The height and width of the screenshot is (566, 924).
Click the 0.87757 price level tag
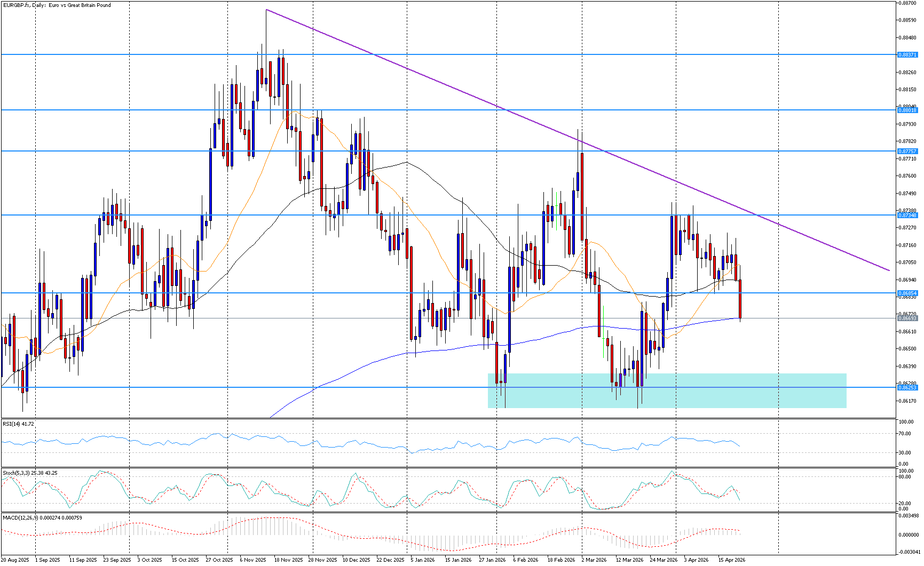[907, 152]
